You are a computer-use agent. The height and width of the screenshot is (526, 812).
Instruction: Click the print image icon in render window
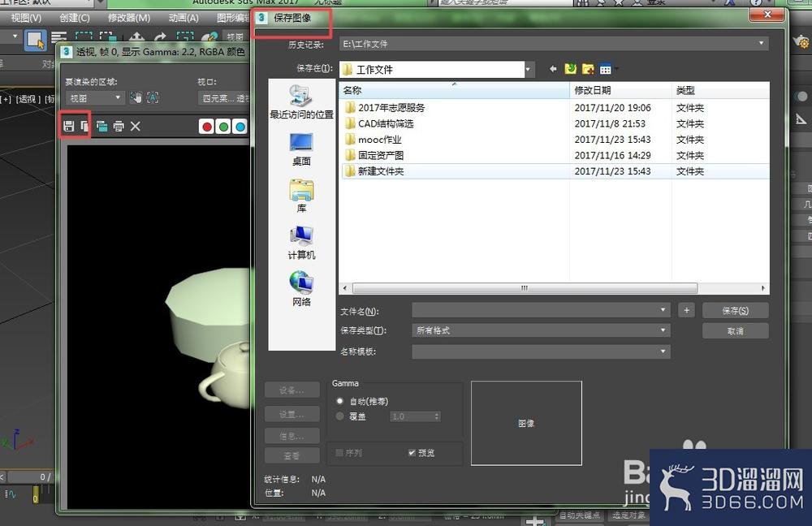pyautogui.click(x=119, y=126)
